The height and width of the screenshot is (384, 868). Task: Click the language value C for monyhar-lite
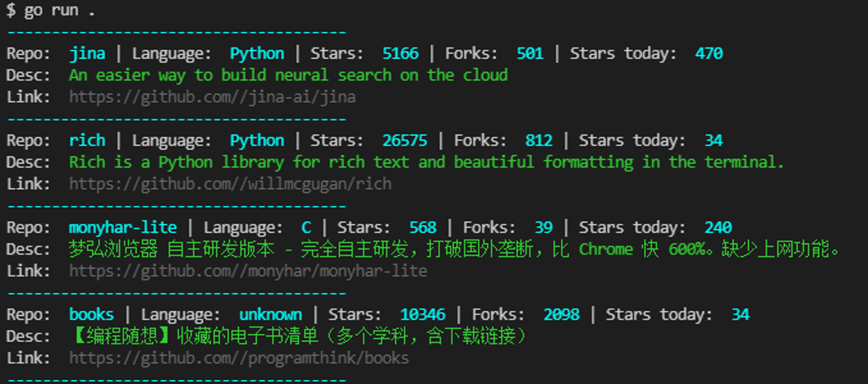point(306,227)
